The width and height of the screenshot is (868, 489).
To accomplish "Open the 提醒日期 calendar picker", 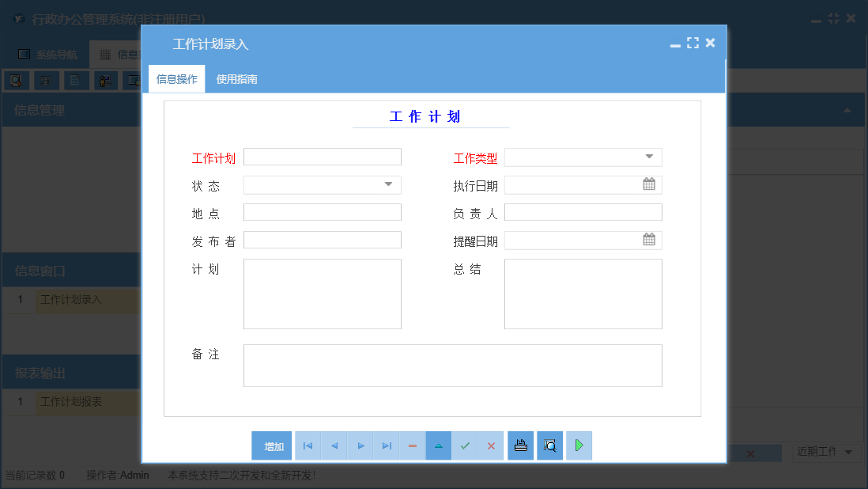I will pyautogui.click(x=650, y=240).
